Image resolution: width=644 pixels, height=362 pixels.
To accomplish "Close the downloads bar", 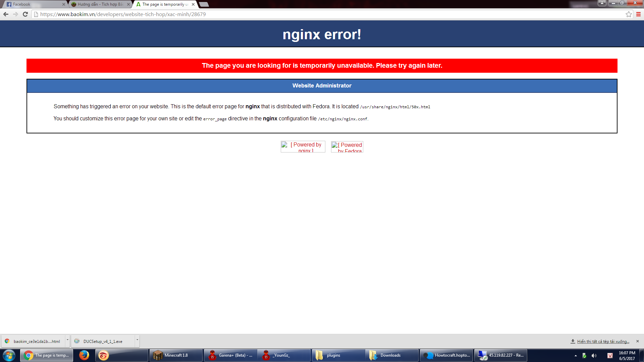I will click(x=637, y=341).
